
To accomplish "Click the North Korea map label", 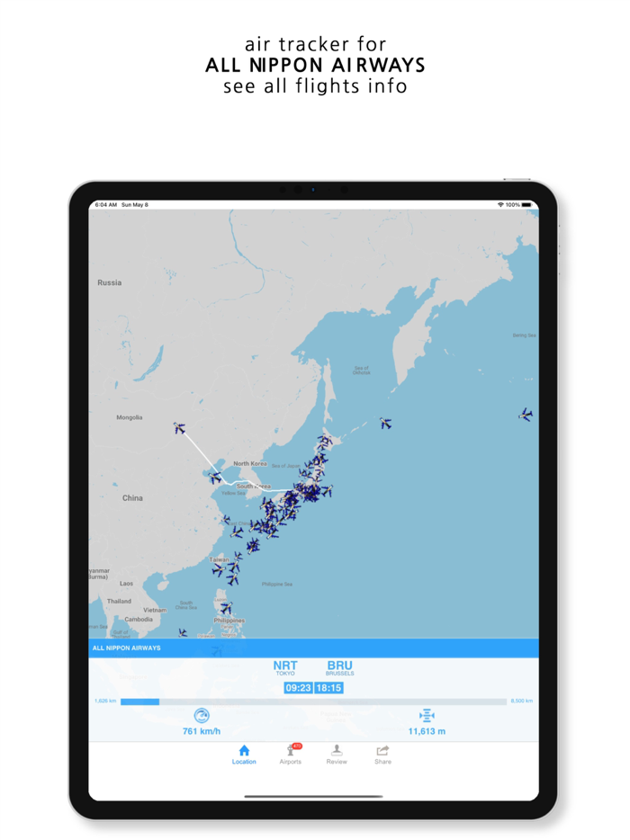I will click(x=250, y=463).
